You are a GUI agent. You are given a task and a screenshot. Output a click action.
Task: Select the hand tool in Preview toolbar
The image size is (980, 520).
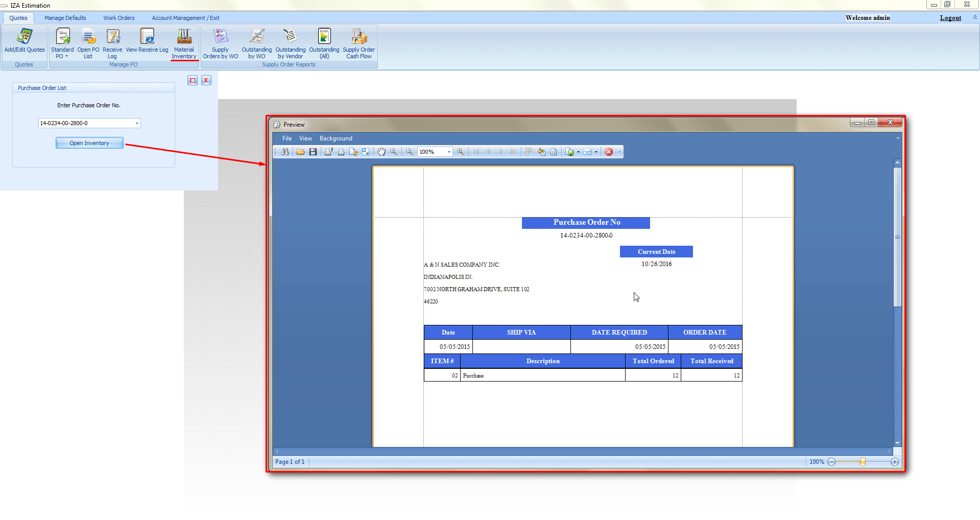[x=381, y=152]
